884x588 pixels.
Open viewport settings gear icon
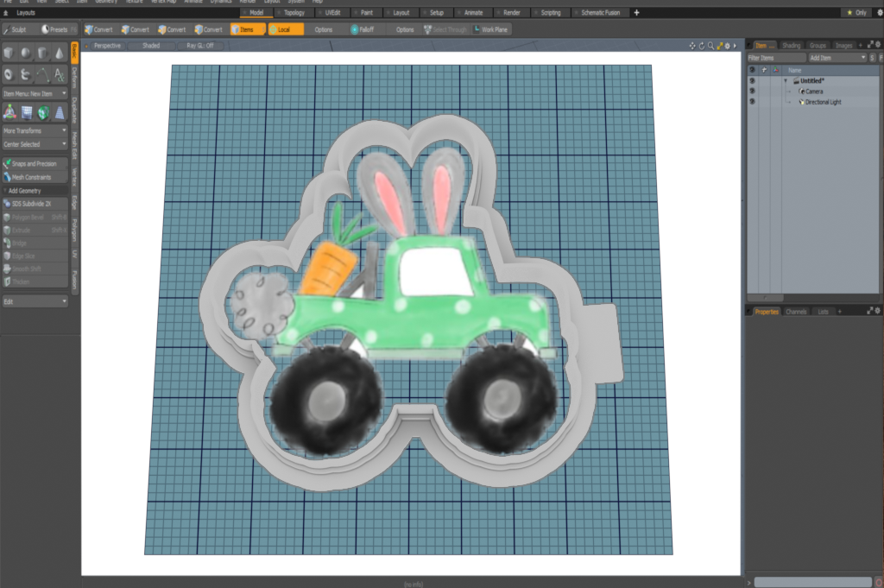coord(727,45)
